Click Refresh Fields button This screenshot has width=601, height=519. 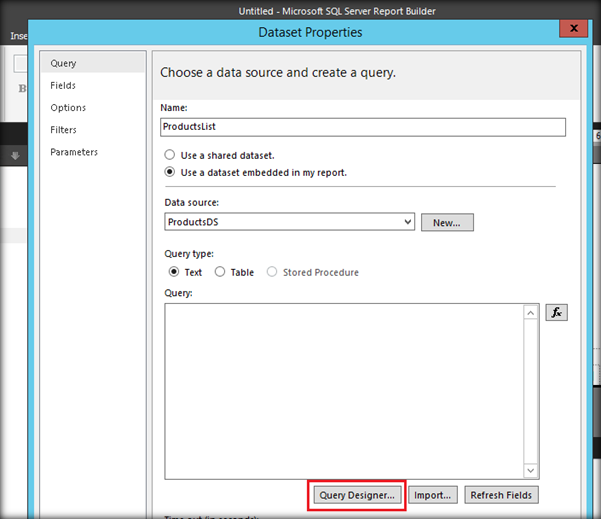pyautogui.click(x=501, y=495)
